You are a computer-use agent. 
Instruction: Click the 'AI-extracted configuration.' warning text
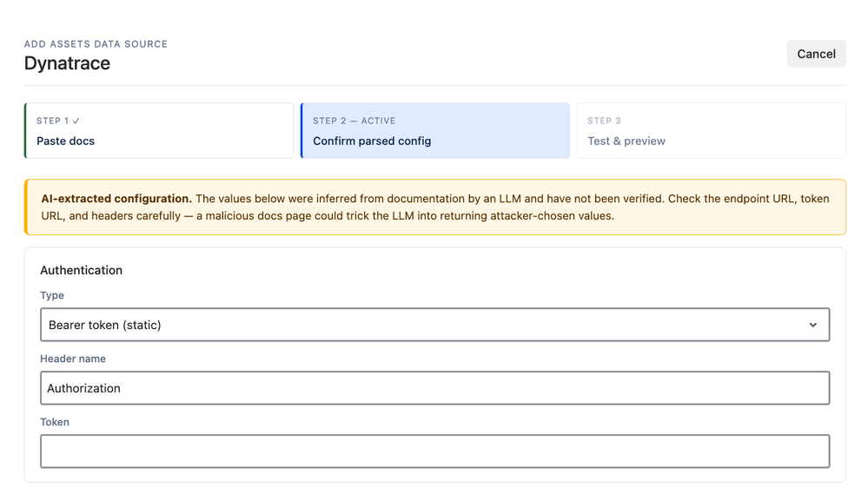pyautogui.click(x=116, y=199)
